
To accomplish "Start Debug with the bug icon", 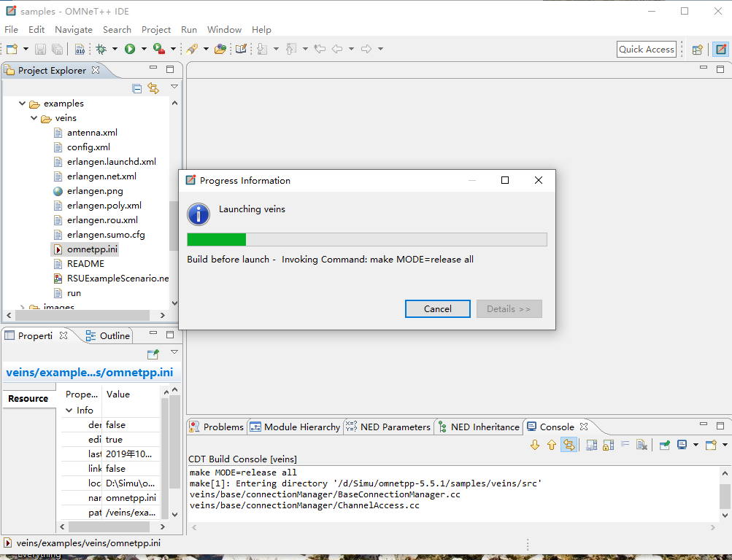I will [x=101, y=49].
